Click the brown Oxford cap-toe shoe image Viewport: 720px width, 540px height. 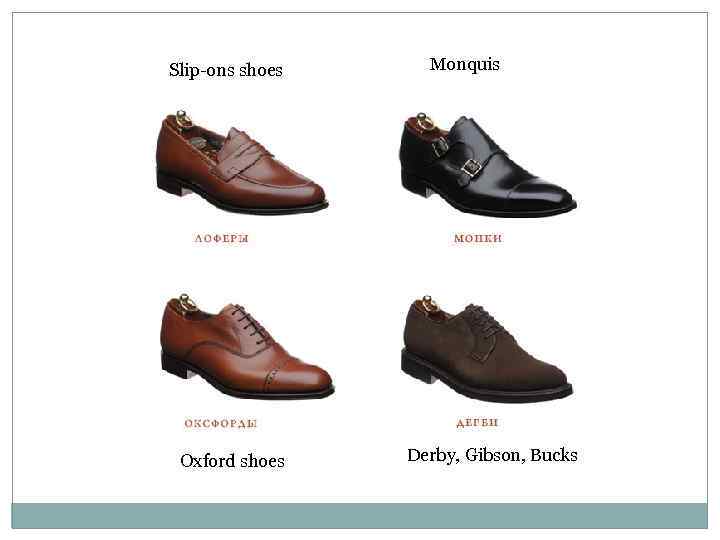247,346
